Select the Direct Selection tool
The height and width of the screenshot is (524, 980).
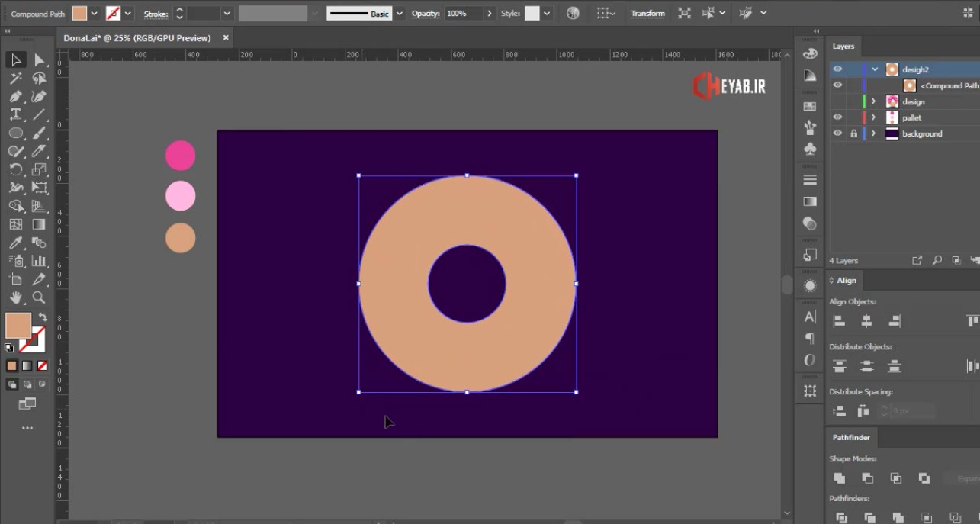coord(39,60)
